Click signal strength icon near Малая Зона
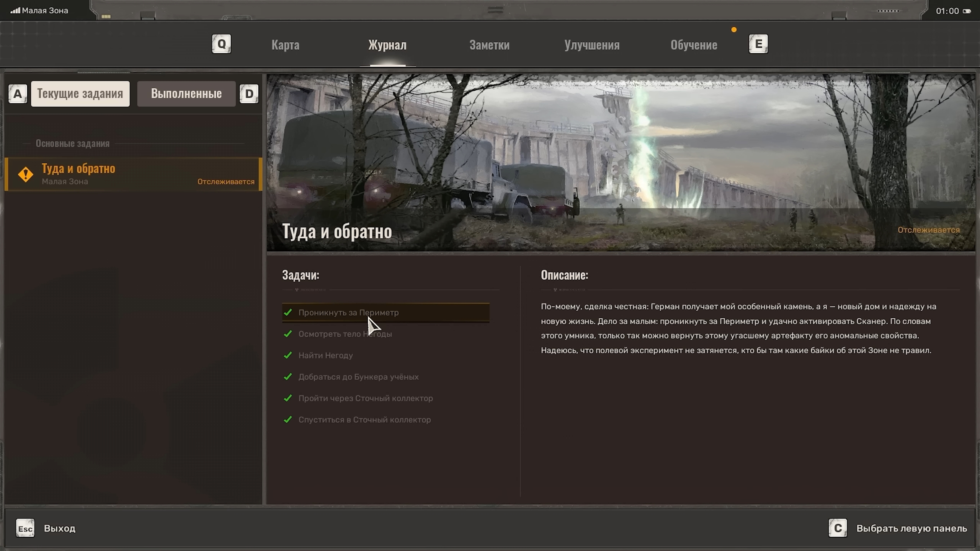Image resolution: width=980 pixels, height=551 pixels. tap(15, 11)
